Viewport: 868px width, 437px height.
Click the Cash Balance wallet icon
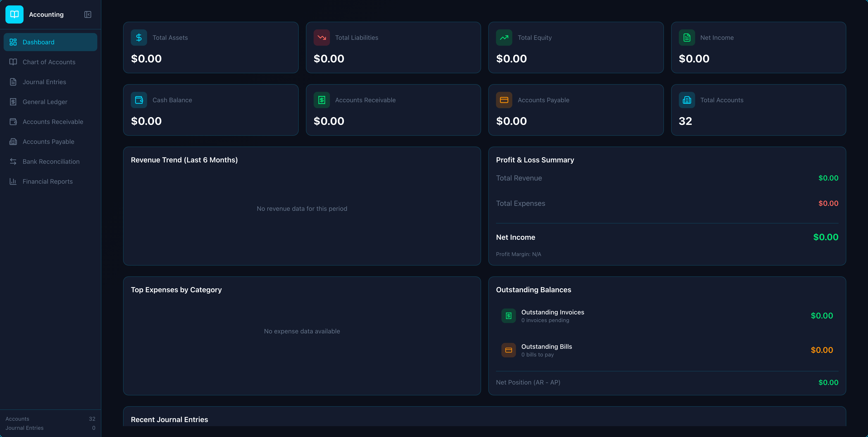[139, 100]
